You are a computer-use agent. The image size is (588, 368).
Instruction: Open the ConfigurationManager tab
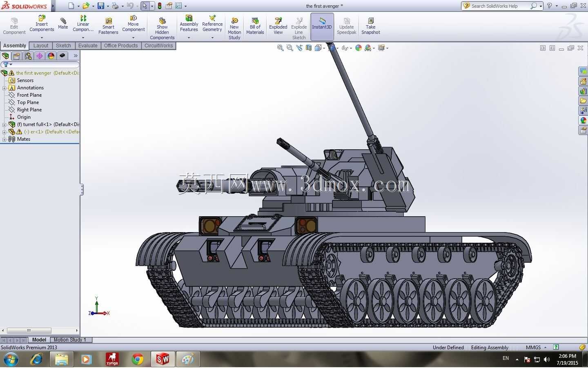tap(28, 56)
